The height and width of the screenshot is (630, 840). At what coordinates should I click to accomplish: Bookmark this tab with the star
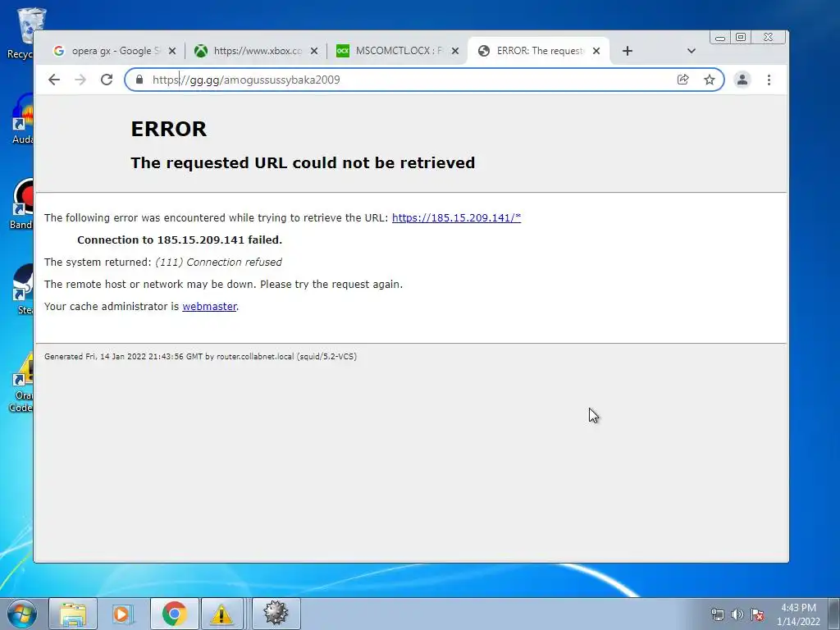coord(710,80)
